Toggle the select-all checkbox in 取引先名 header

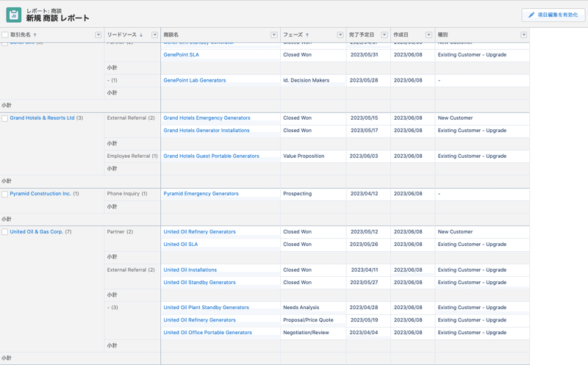click(5, 35)
